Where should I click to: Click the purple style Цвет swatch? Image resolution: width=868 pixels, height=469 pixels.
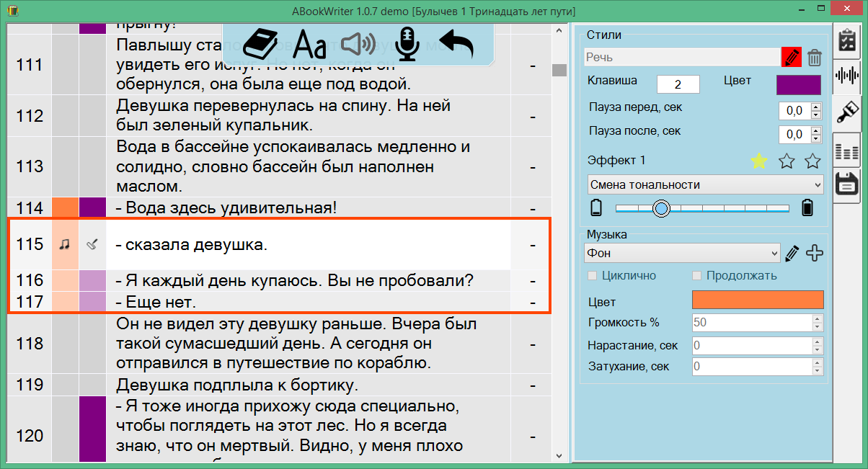tap(798, 85)
